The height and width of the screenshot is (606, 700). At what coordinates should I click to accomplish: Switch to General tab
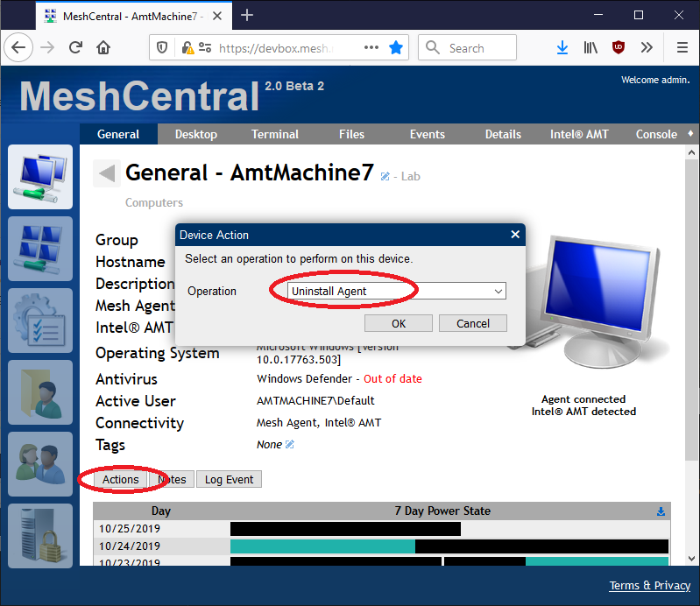(118, 134)
